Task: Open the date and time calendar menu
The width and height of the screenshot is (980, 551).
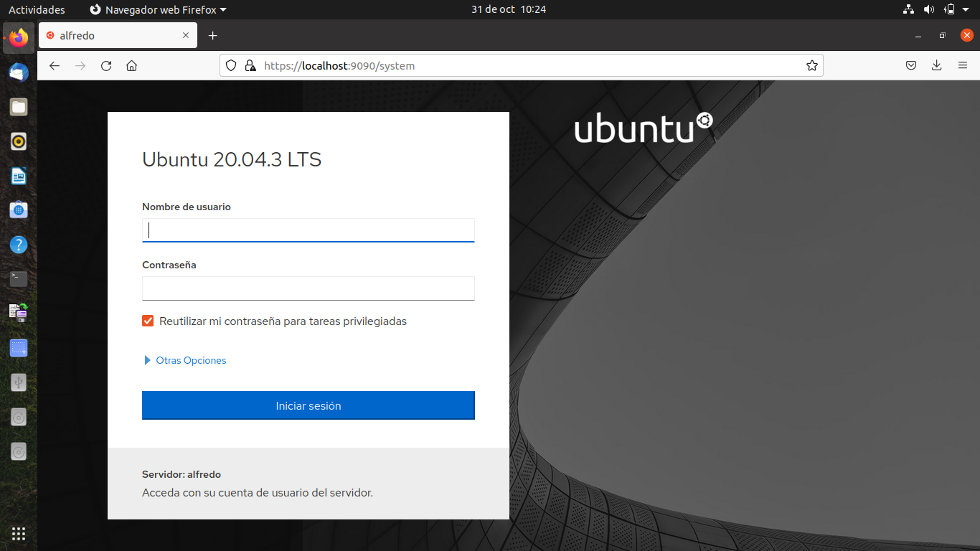Action: [509, 9]
